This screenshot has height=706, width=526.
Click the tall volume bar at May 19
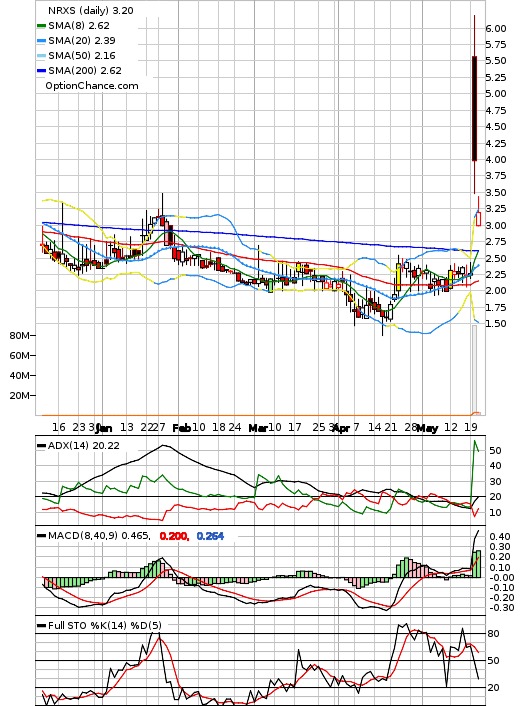(474, 369)
